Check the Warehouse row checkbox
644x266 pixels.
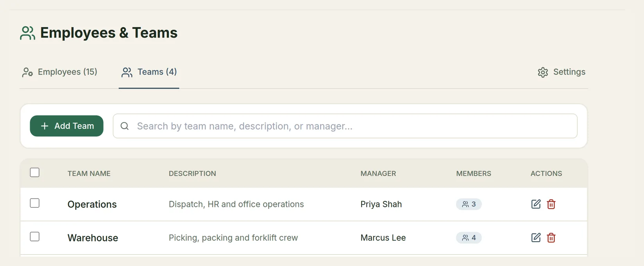pos(35,237)
